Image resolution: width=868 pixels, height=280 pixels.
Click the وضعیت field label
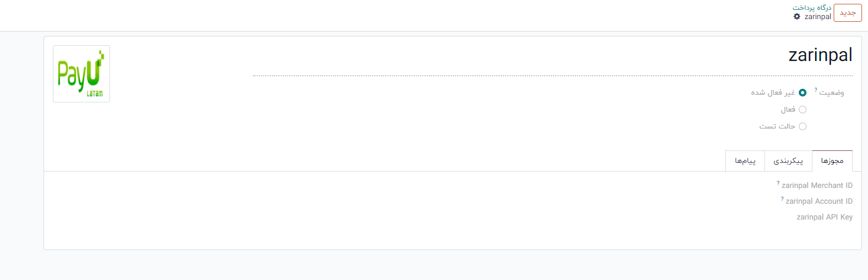click(x=831, y=93)
